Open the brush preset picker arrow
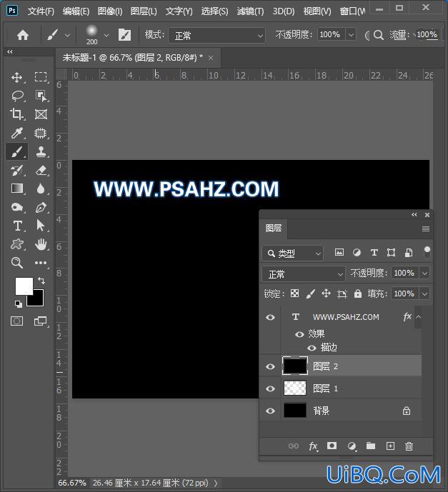448x492 pixels. point(106,36)
